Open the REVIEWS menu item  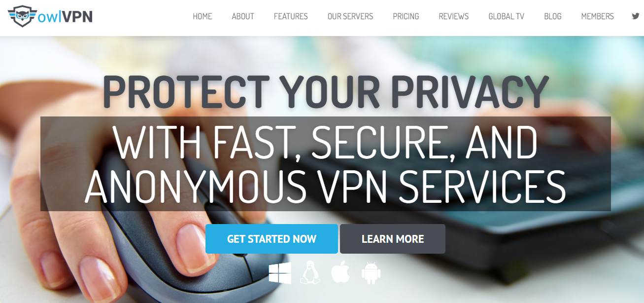pyautogui.click(x=454, y=16)
